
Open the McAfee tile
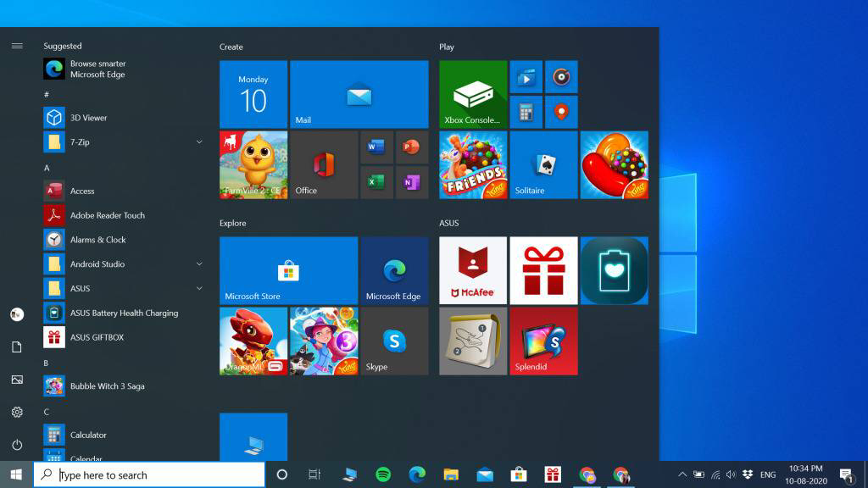473,270
